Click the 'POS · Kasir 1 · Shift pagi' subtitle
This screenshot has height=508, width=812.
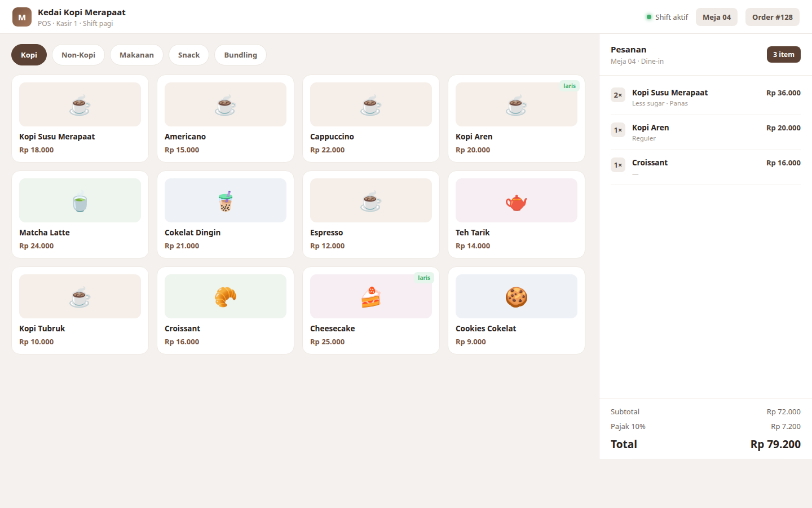point(76,24)
